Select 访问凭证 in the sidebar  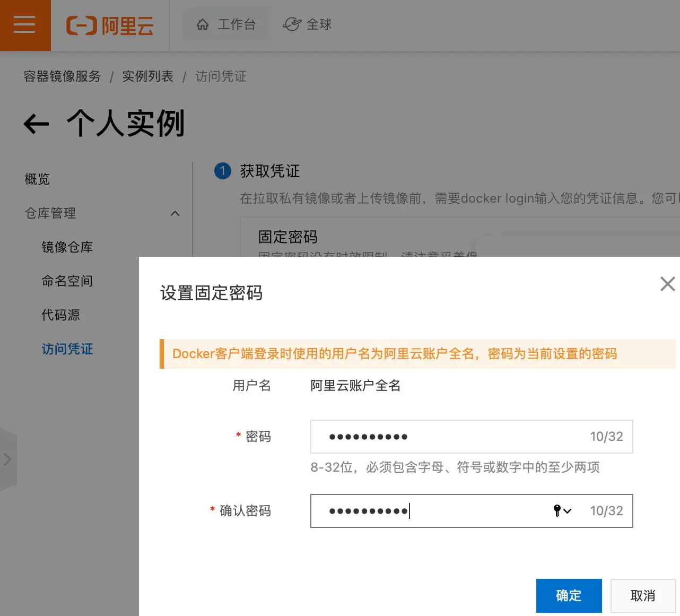[x=67, y=349]
